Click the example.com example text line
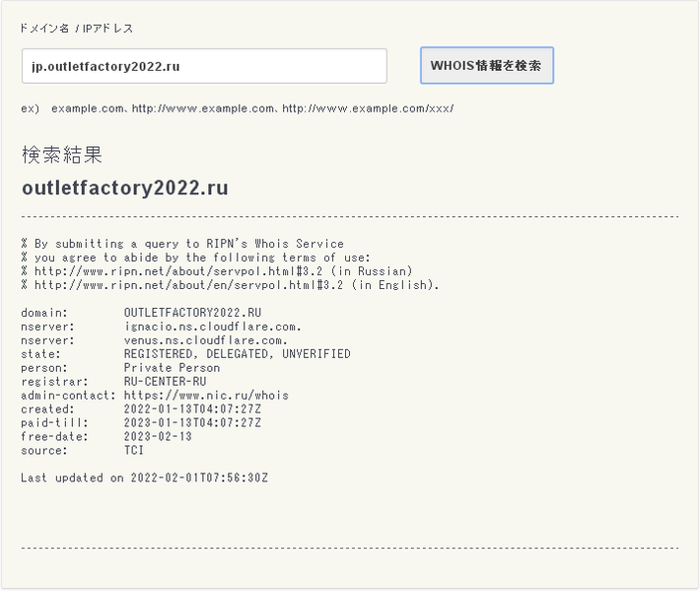 coord(237,109)
